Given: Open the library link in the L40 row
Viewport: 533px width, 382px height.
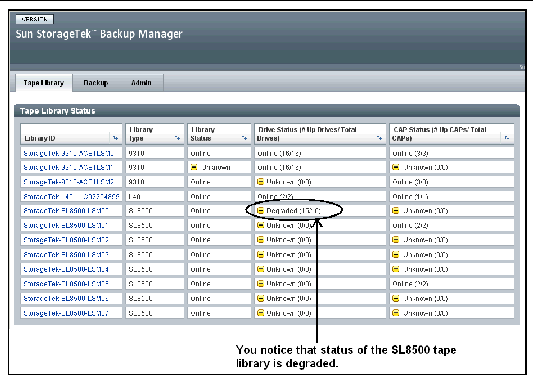Looking at the screenshot, I should click(71, 196).
